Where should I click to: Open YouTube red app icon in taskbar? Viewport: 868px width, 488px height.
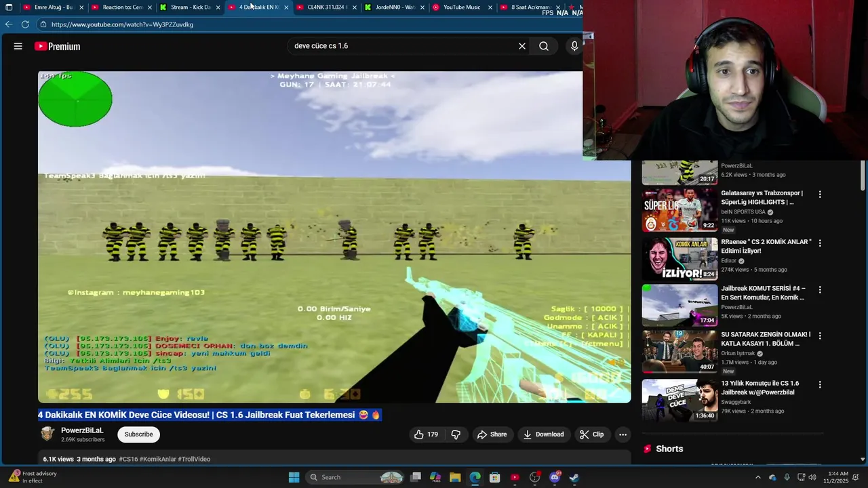515,477
